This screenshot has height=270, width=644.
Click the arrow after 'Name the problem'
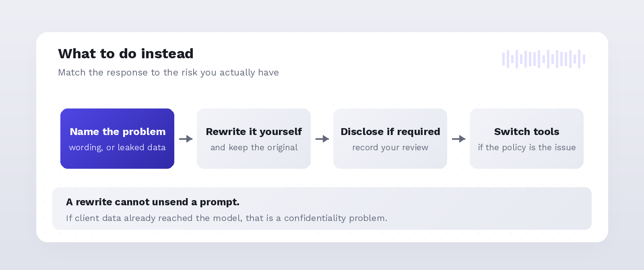[x=186, y=139]
